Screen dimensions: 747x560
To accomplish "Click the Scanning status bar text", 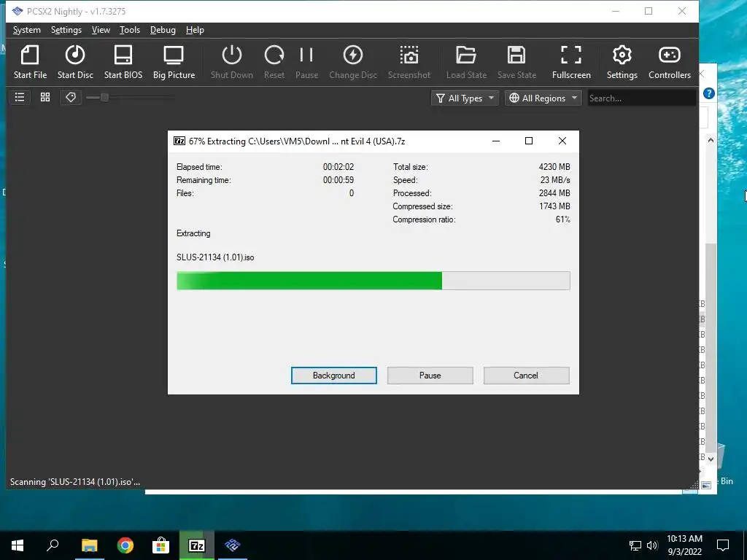I will point(75,482).
